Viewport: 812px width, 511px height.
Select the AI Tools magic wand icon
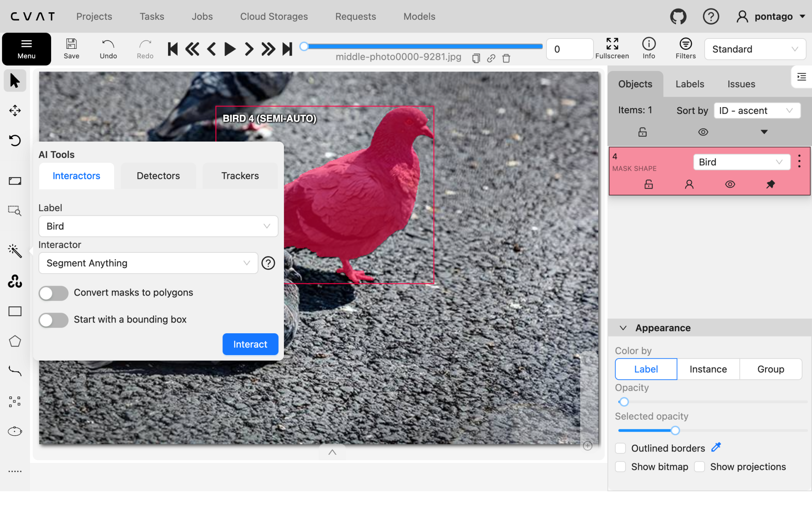pyautogui.click(x=15, y=251)
